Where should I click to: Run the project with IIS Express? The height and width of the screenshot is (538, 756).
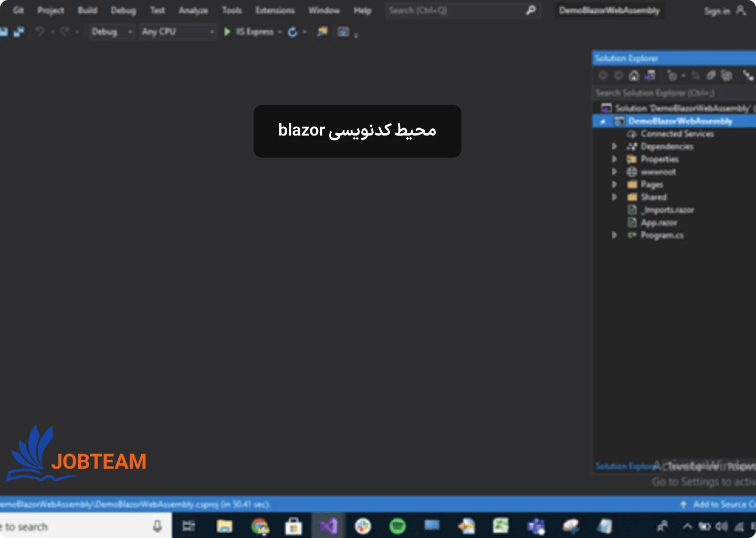(249, 32)
